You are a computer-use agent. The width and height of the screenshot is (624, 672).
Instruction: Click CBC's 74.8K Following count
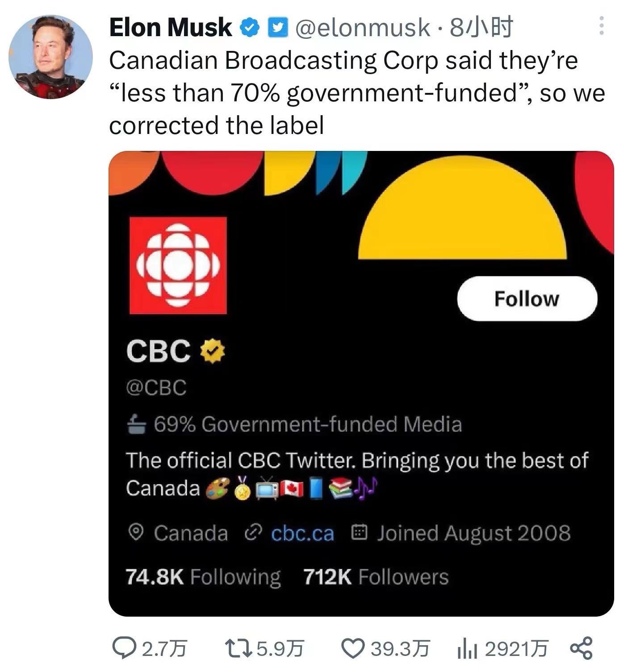203,576
